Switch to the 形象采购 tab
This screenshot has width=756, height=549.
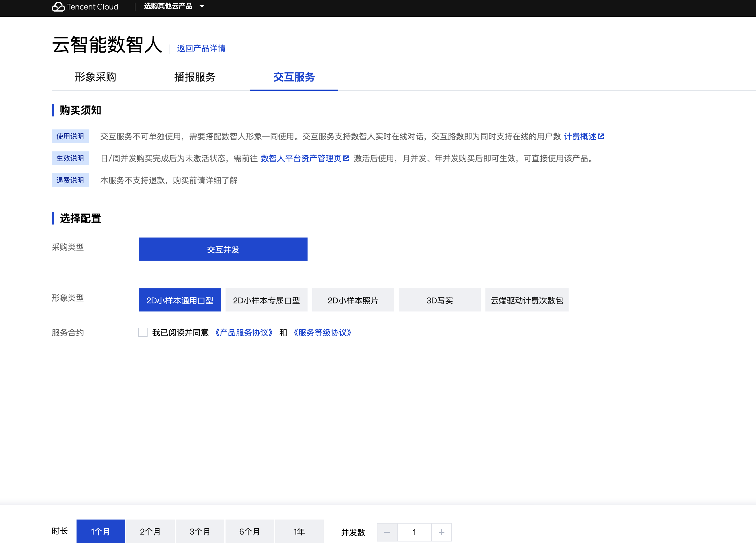[x=95, y=77]
